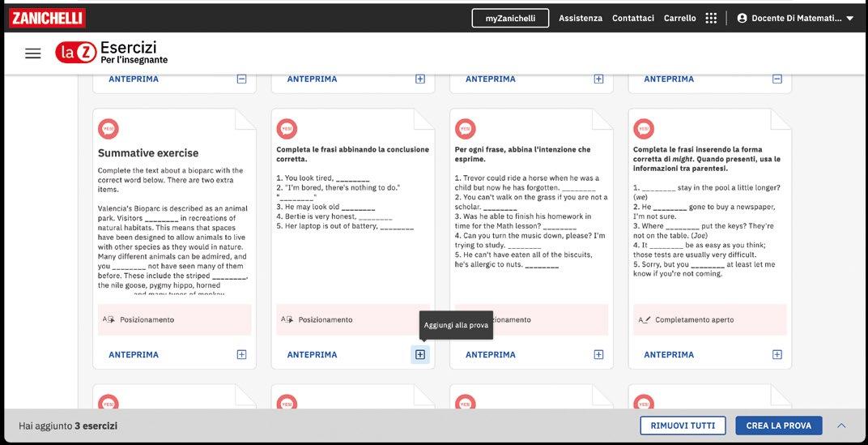Screen dimensions: 868x445
Task: Click 'Per l'insegnante' subtitle text
Action: [134, 60]
